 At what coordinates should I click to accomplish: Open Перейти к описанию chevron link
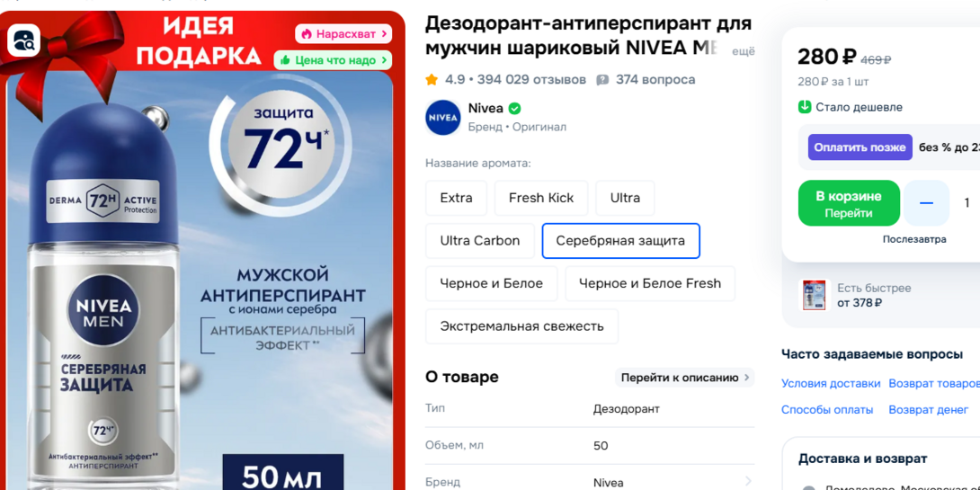coord(685,378)
